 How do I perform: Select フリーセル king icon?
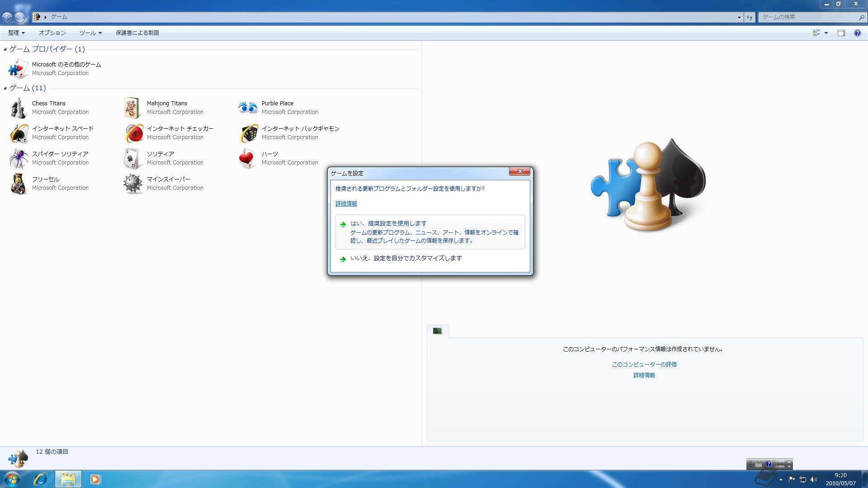coord(19,184)
